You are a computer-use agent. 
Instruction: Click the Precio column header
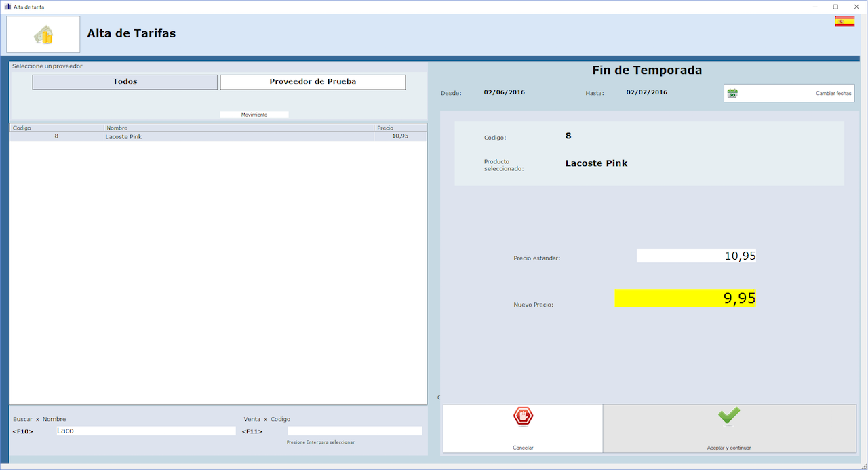[x=400, y=128]
